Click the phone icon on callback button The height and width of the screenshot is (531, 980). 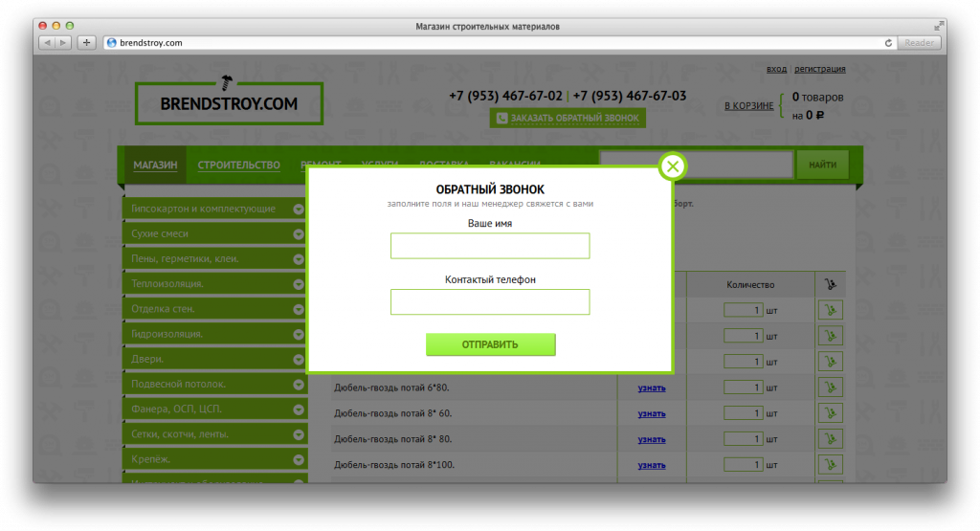click(501, 118)
